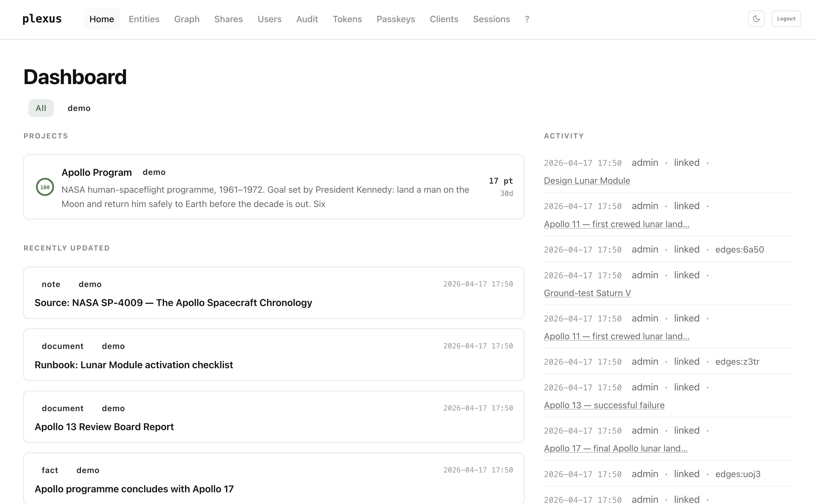This screenshot has height=504, width=816.
Task: Open the Tokens page
Action: point(347,19)
